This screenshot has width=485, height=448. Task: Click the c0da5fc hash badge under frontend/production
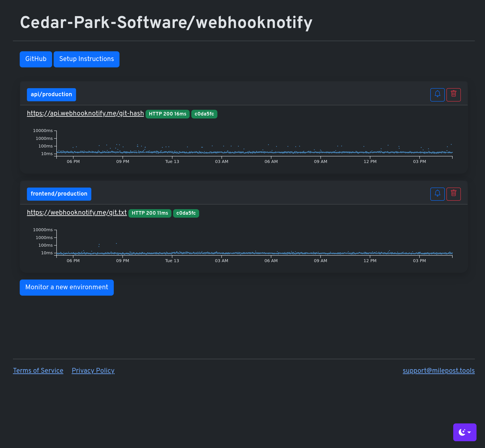pos(186,213)
